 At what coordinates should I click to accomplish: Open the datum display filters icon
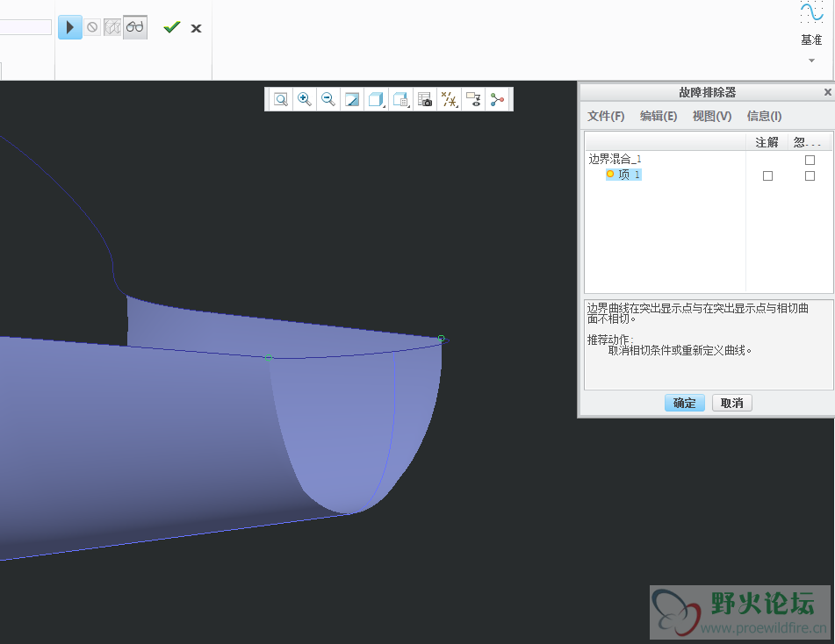[449, 99]
